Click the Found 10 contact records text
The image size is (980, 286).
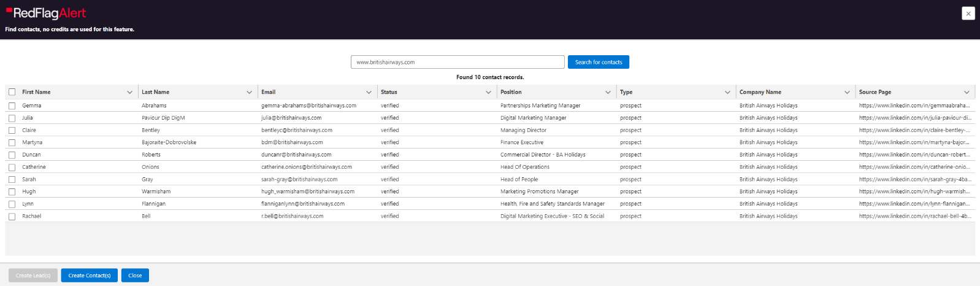[x=490, y=77]
